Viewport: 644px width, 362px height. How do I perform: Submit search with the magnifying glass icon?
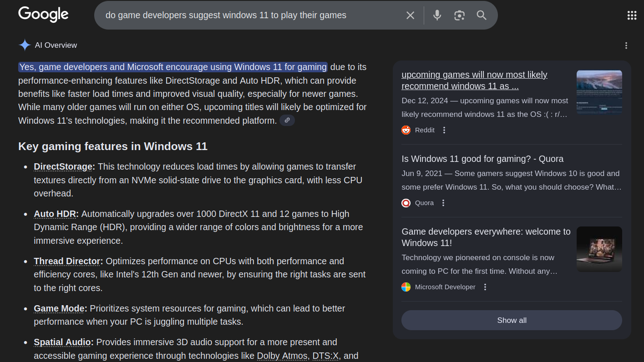coord(482,15)
